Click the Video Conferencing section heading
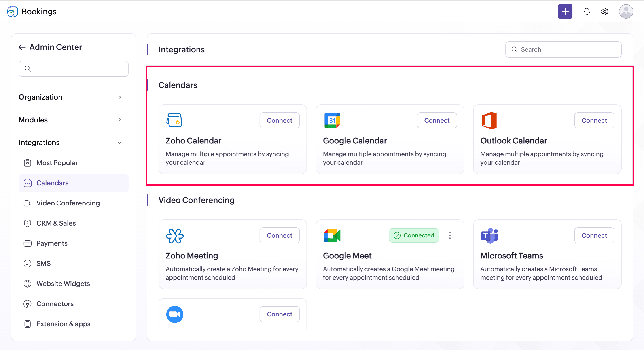644x350 pixels. click(x=197, y=200)
